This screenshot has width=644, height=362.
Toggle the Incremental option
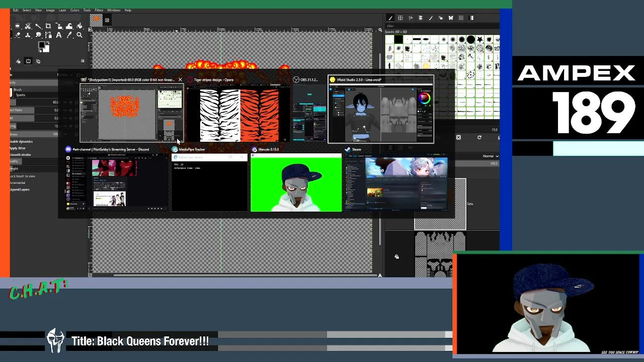tap(18, 183)
